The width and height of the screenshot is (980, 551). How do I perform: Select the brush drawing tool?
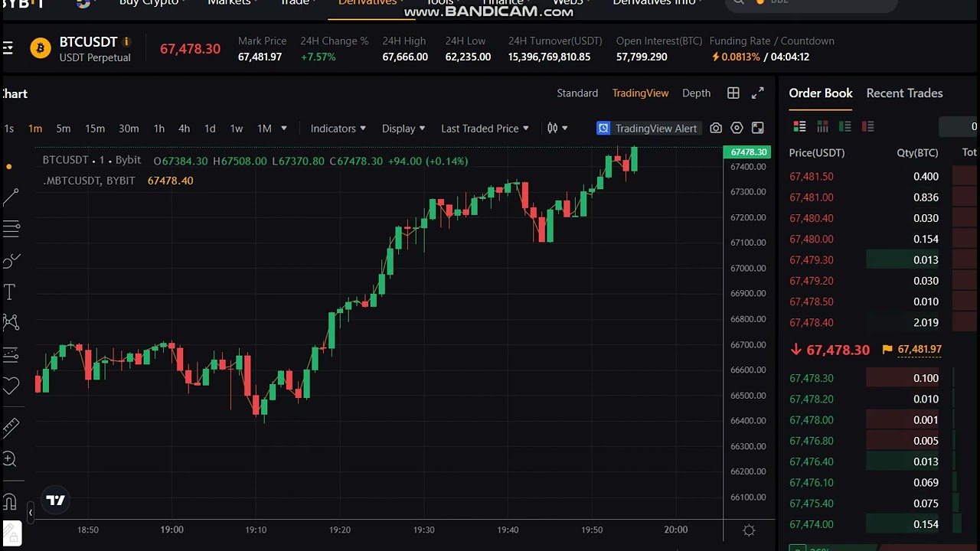click(11, 261)
